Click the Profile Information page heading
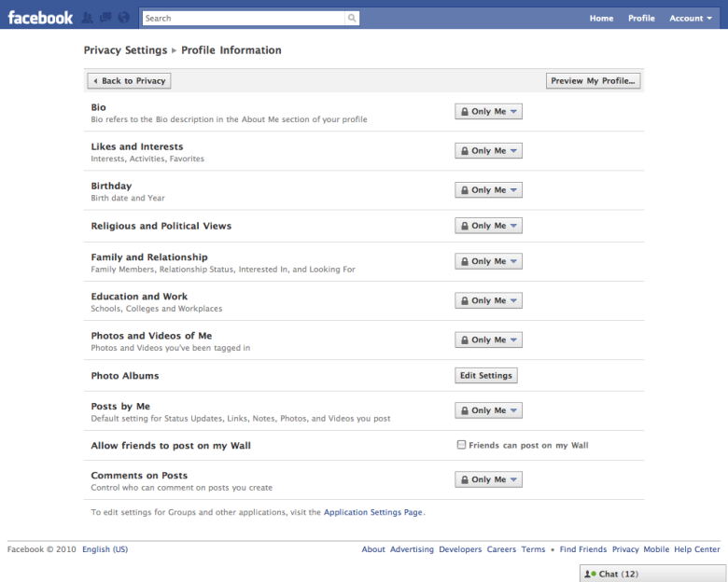 [x=231, y=50]
